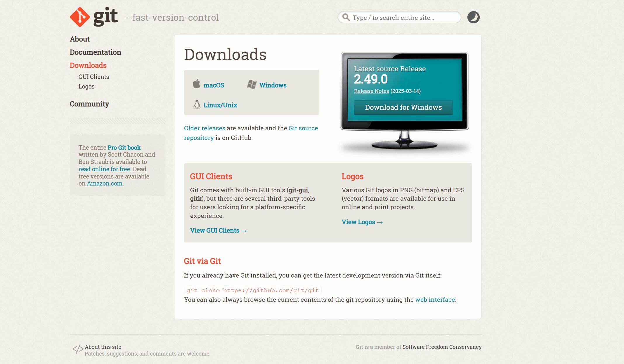The image size is (624, 364).
Task: Select GUI Clients sidebar sub-item
Action: click(x=93, y=77)
